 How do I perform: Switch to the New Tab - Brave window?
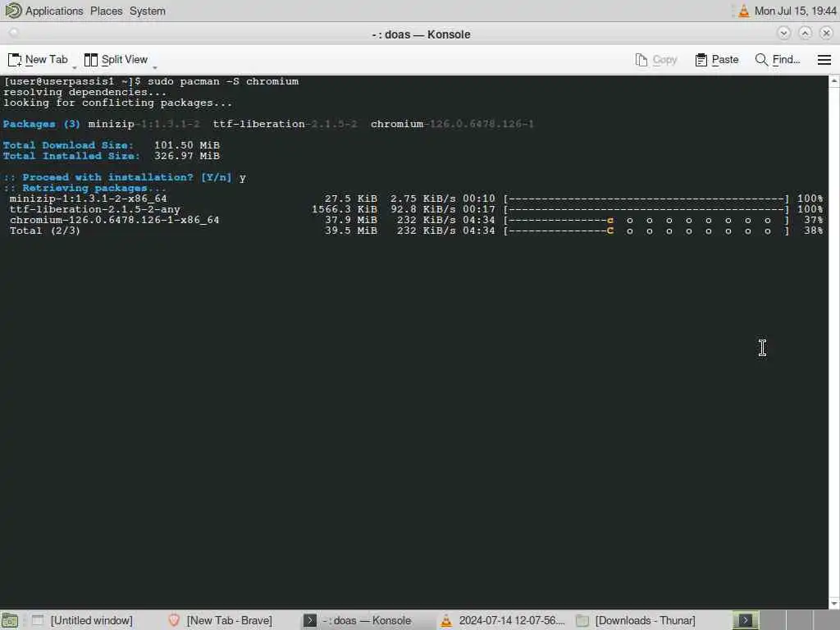pyautogui.click(x=220, y=620)
